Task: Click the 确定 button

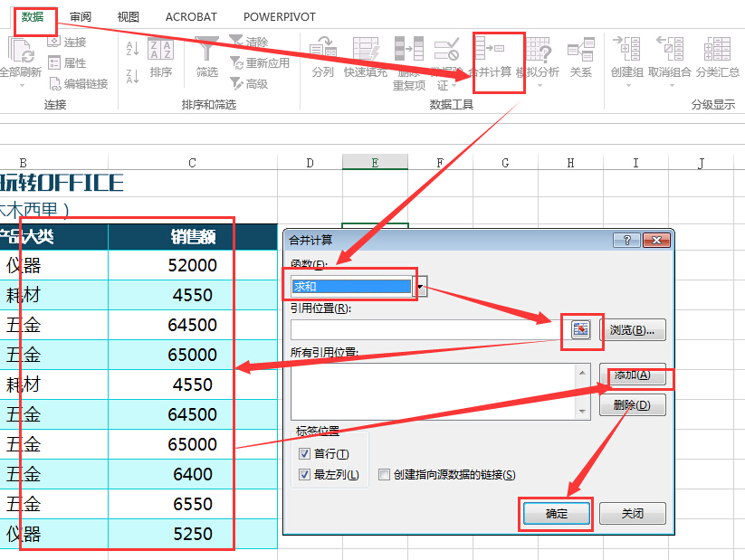Action: [x=557, y=514]
